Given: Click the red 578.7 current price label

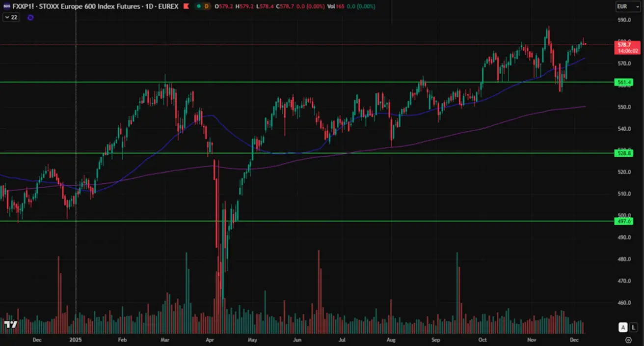Looking at the screenshot, I should pyautogui.click(x=625, y=45).
